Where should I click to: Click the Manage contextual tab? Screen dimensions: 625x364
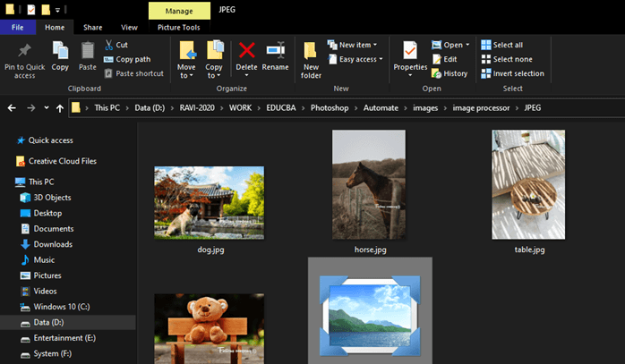pos(179,11)
